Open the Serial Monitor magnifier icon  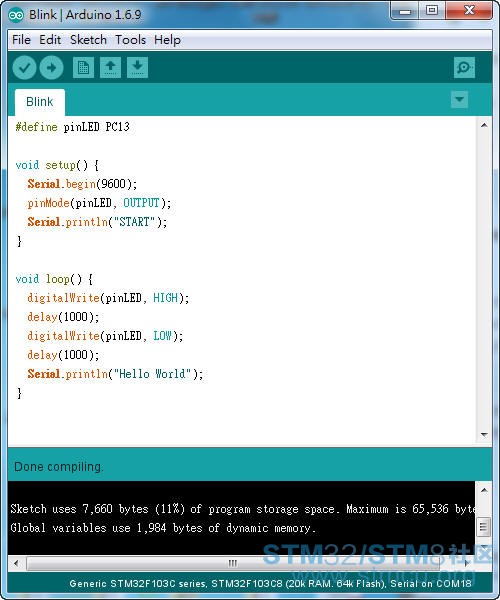pos(464,68)
